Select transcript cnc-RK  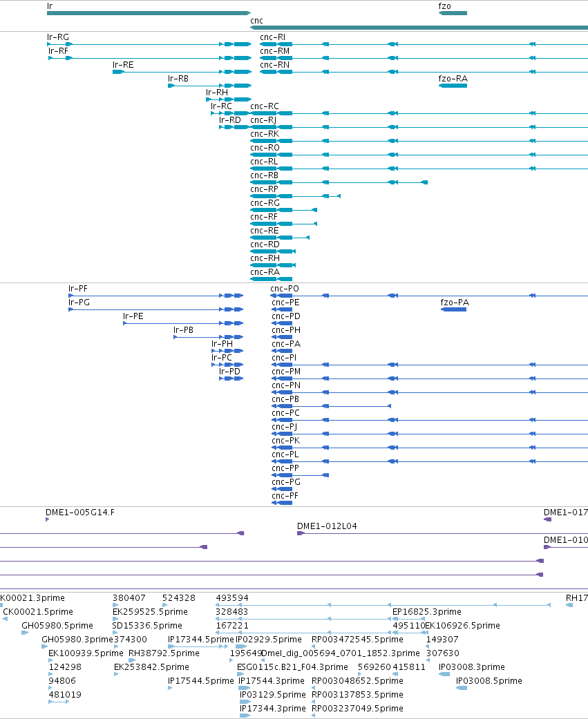tap(419, 141)
